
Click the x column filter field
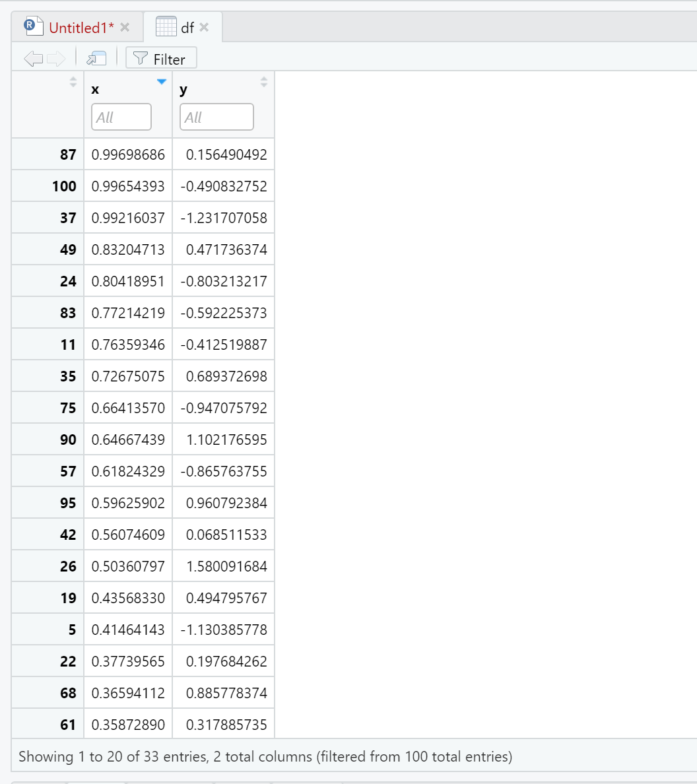(x=121, y=117)
